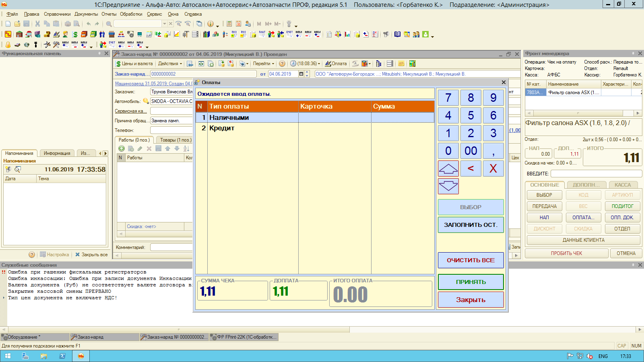
Task: Open Цены и валюта settings
Action: tap(134, 64)
